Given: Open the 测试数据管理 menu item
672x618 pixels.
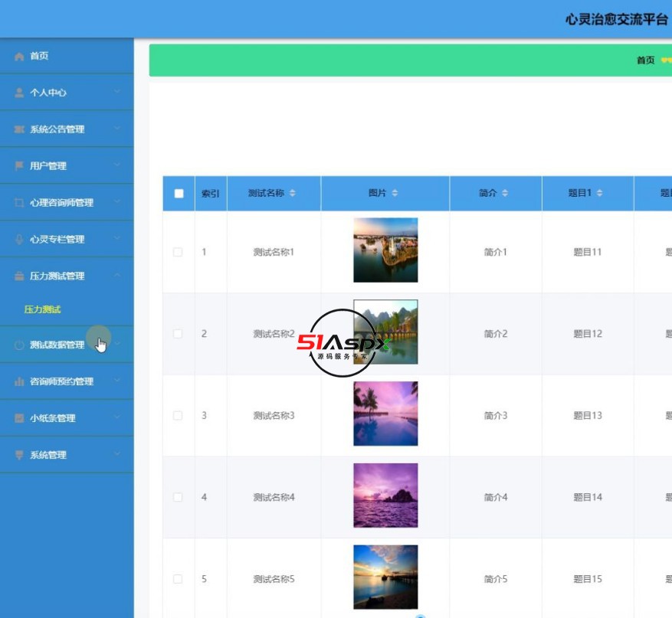Looking at the screenshot, I should coord(57,345).
